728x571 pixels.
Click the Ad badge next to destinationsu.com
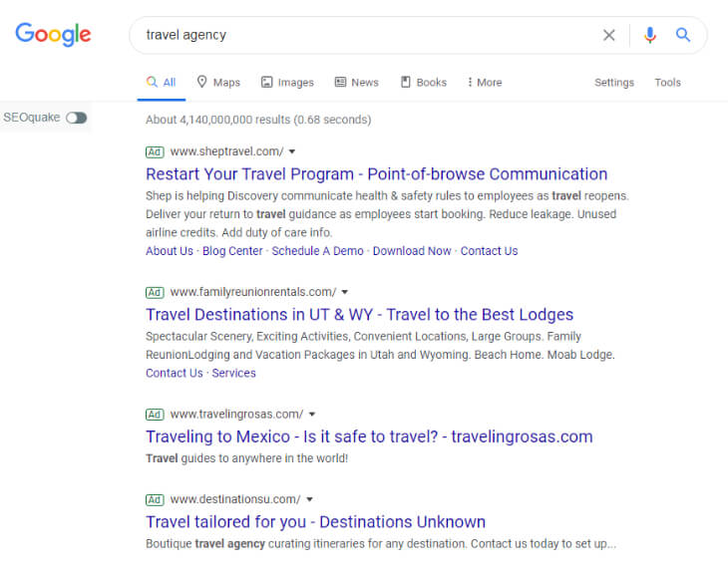[x=155, y=499]
